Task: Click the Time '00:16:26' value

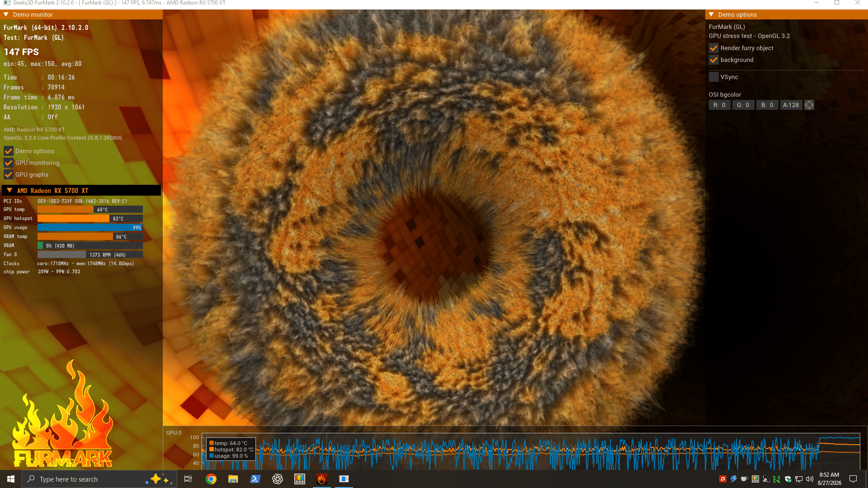Action: pos(61,77)
